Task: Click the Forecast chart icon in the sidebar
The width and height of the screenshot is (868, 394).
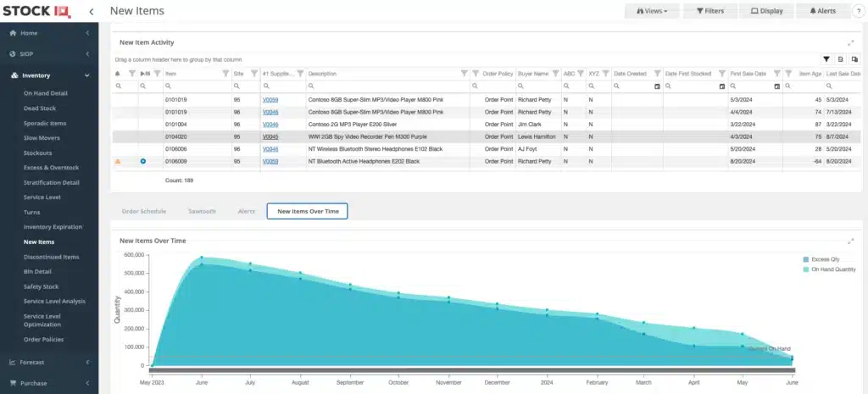Action: (13, 363)
